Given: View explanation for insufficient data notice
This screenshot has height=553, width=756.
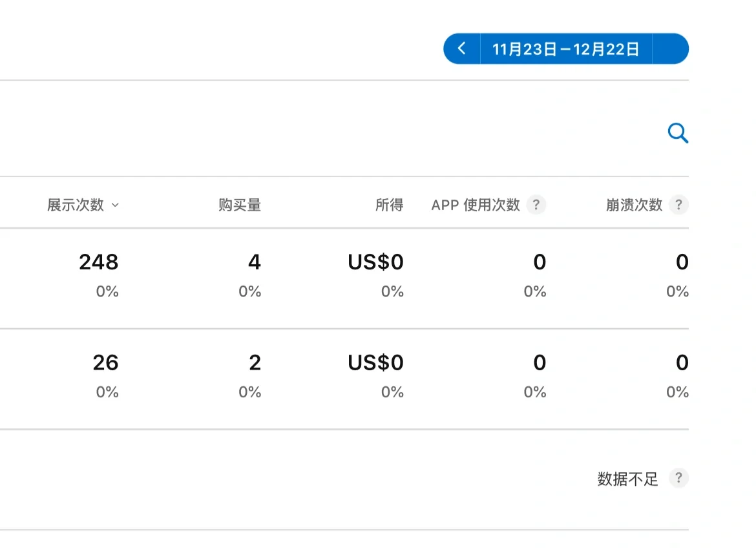Looking at the screenshot, I should click(x=678, y=478).
